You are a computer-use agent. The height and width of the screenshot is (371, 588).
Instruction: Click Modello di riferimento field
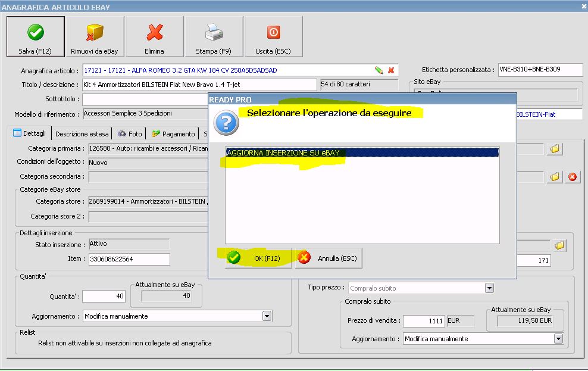145,113
